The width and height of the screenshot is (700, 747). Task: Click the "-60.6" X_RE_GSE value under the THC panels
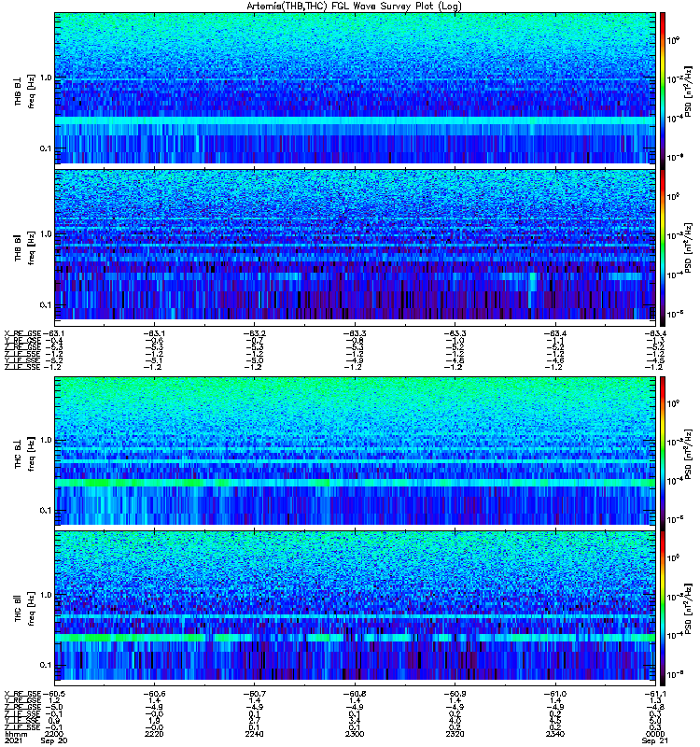pos(154,694)
